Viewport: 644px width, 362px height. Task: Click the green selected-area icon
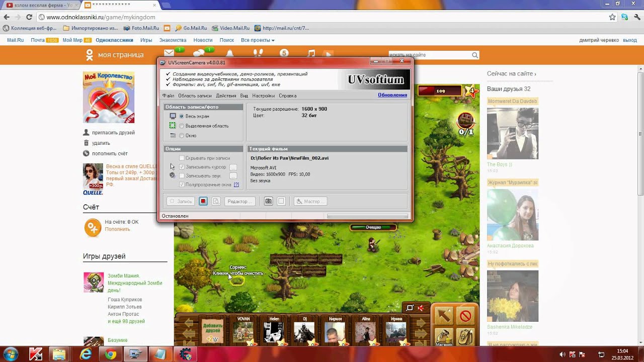[x=173, y=126]
